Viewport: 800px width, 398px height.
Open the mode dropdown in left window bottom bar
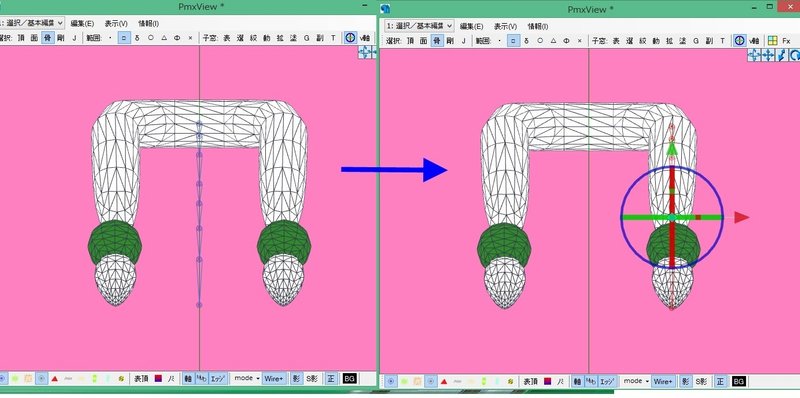pyautogui.click(x=246, y=379)
